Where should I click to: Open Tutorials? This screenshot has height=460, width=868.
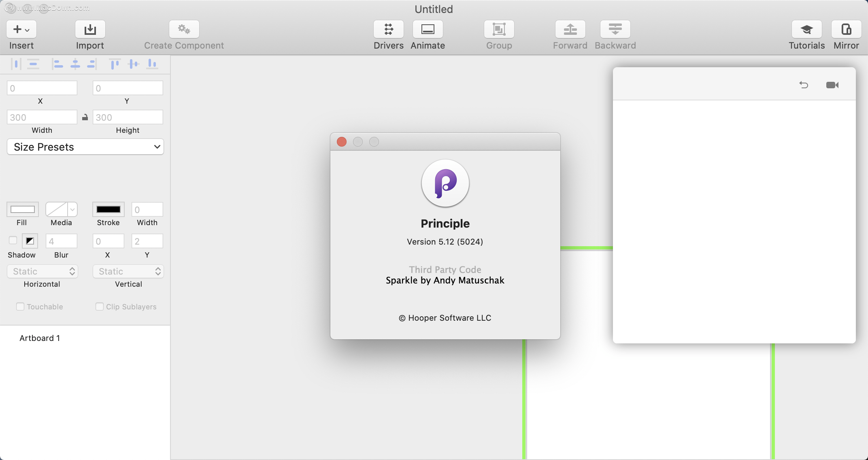click(x=807, y=29)
